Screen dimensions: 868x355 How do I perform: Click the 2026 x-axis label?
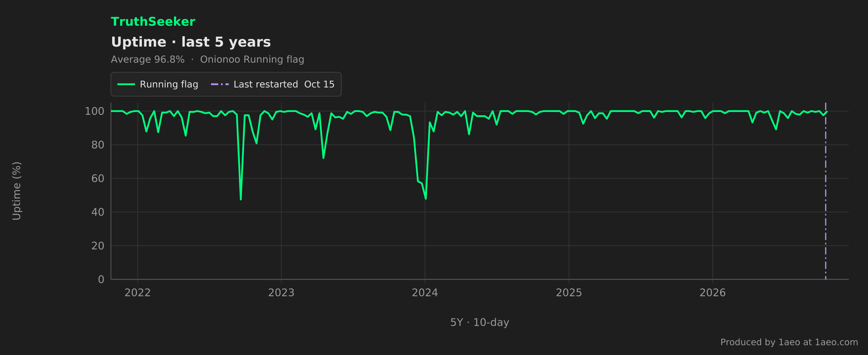pos(712,293)
